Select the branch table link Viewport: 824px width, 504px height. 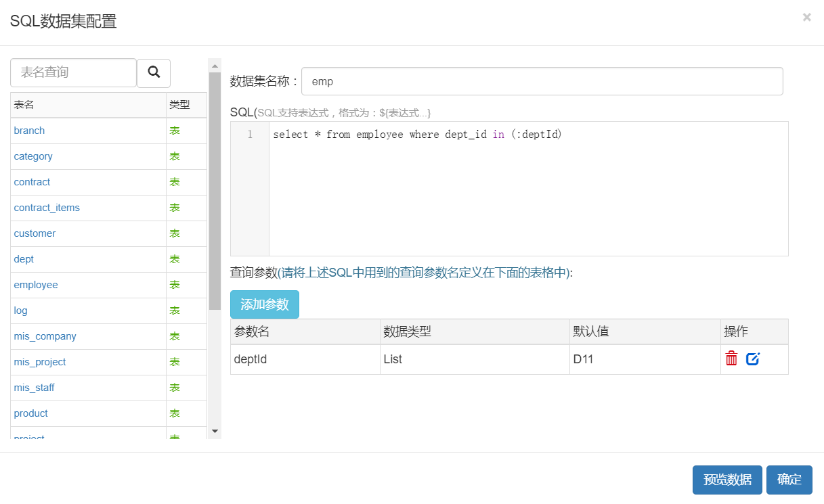pos(29,131)
